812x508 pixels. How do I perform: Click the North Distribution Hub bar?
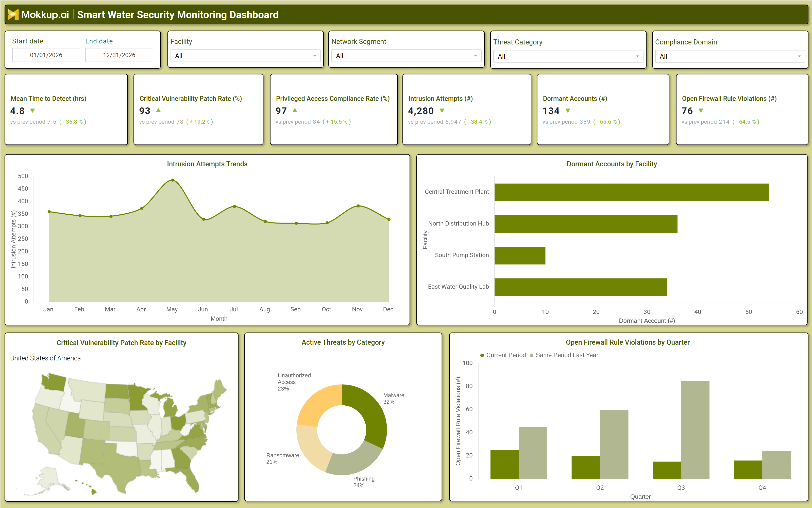pyautogui.click(x=586, y=224)
